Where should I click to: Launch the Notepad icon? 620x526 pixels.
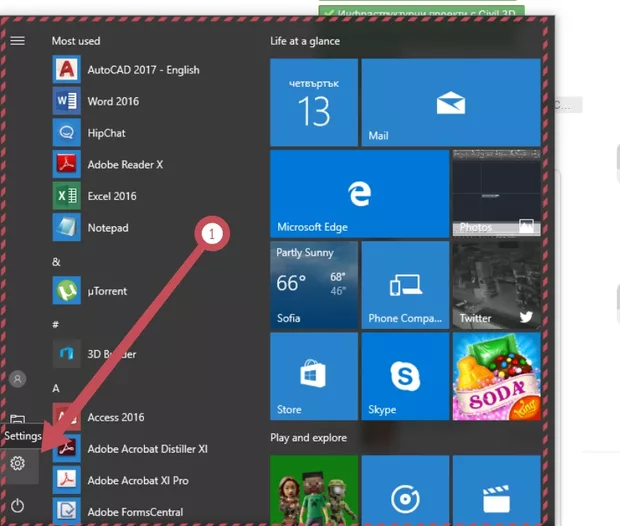(x=66, y=227)
